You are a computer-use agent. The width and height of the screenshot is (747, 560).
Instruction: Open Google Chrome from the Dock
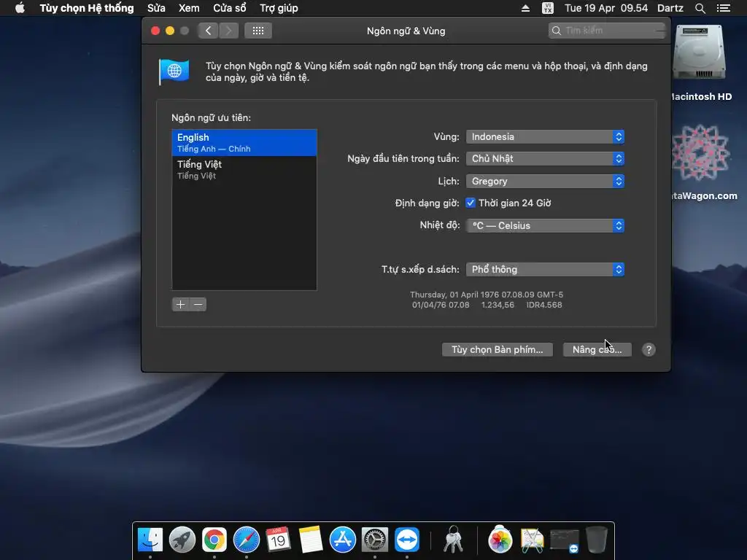pos(214,540)
